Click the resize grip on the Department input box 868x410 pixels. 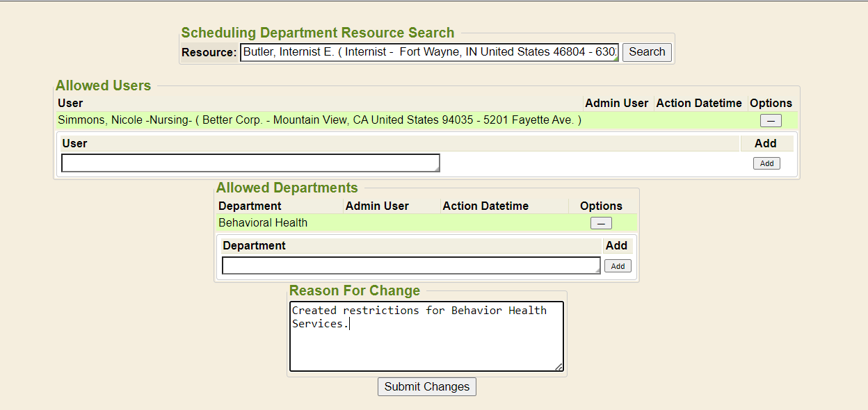point(597,270)
